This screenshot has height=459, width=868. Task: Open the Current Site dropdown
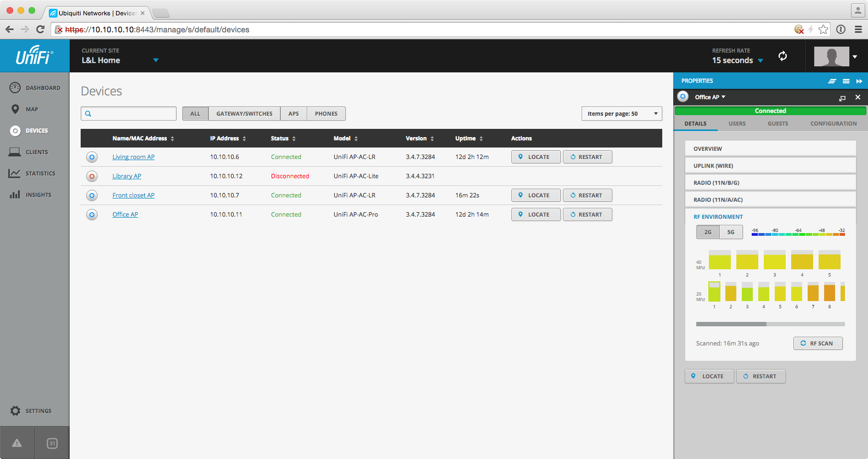coord(156,60)
